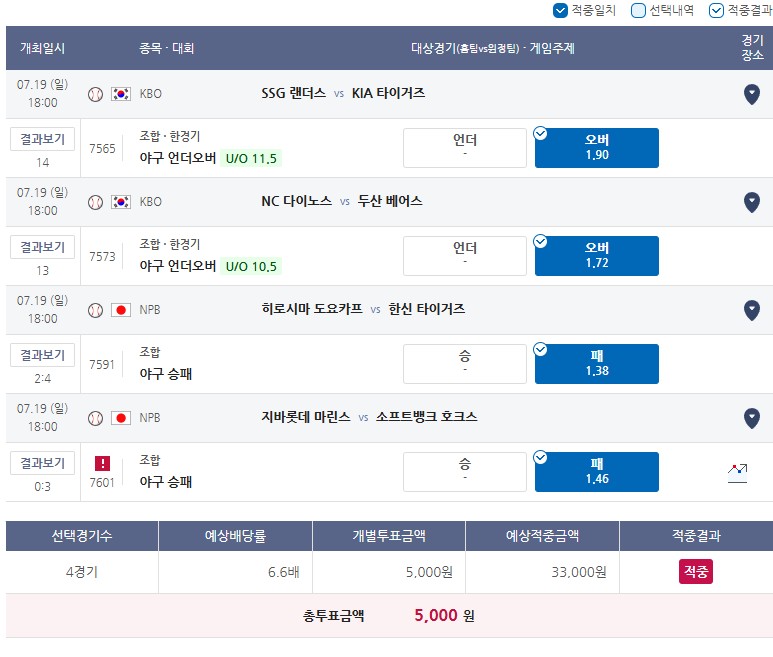Image resolution: width=773 pixels, height=657 pixels.
Task: Click baseball icon beside SSG 랜더스 KBO row
Action: click(x=95, y=94)
